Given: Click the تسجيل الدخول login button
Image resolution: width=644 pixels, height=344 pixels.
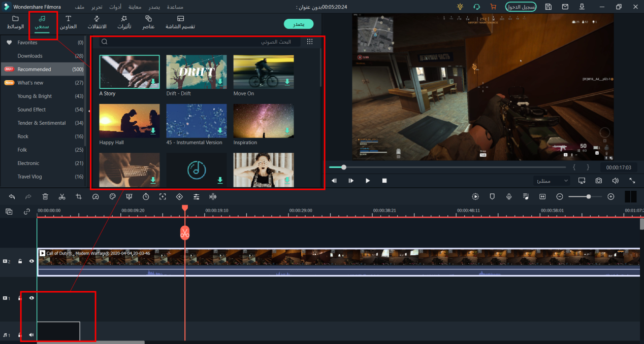Looking at the screenshot, I should [521, 7].
